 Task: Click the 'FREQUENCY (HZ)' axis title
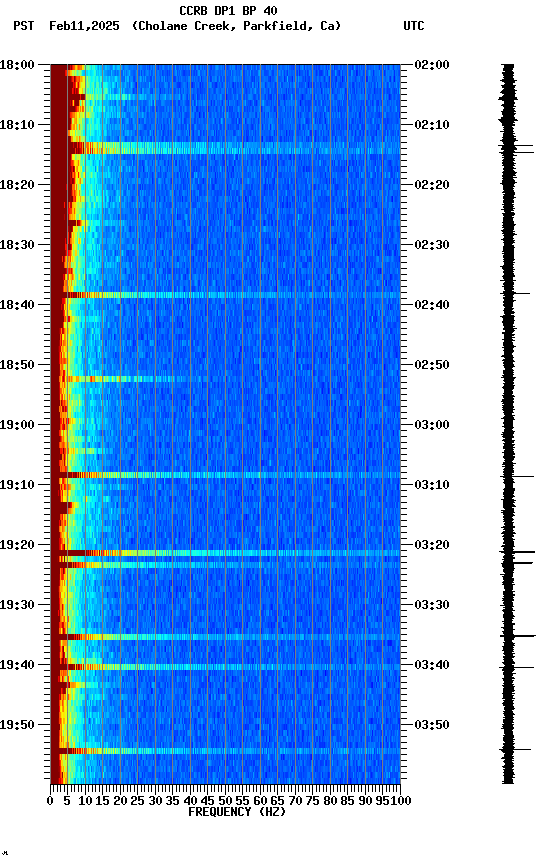237,812
